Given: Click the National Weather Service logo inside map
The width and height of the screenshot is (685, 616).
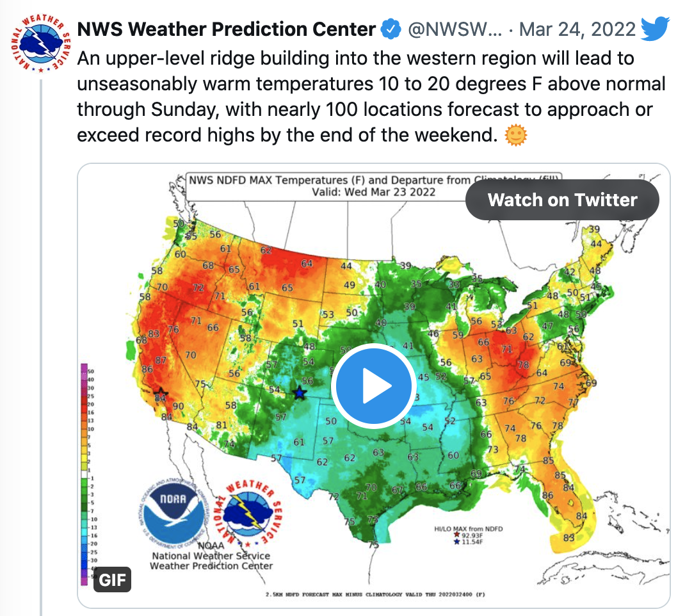Looking at the screenshot, I should 248,512.
